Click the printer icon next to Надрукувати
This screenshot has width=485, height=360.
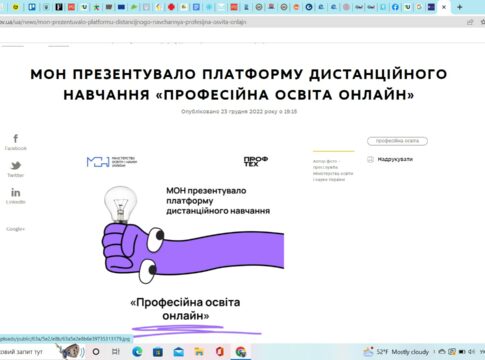coord(370,159)
